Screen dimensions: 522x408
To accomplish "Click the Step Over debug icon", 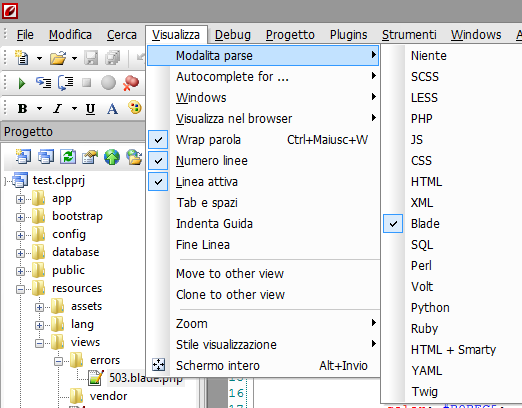I will (x=66, y=83).
